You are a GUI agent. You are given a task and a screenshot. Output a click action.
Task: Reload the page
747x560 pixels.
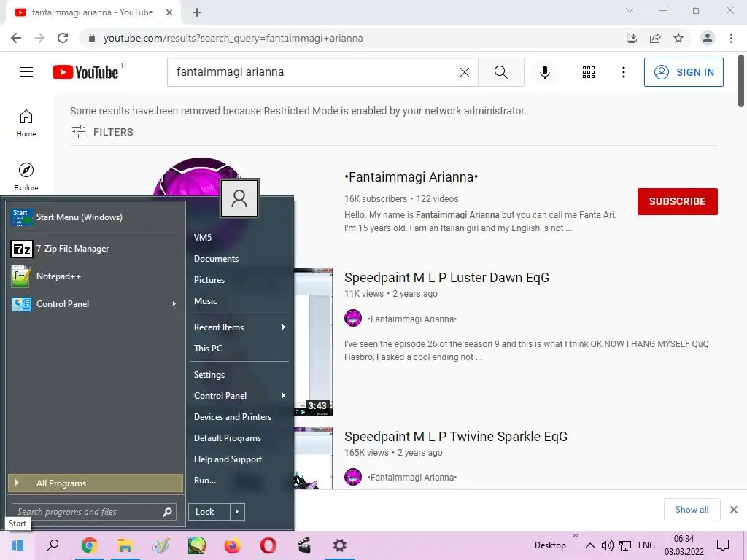point(63,38)
